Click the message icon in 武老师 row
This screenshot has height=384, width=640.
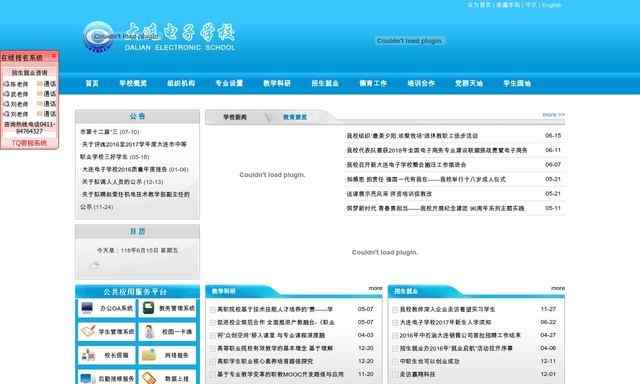click(40, 94)
